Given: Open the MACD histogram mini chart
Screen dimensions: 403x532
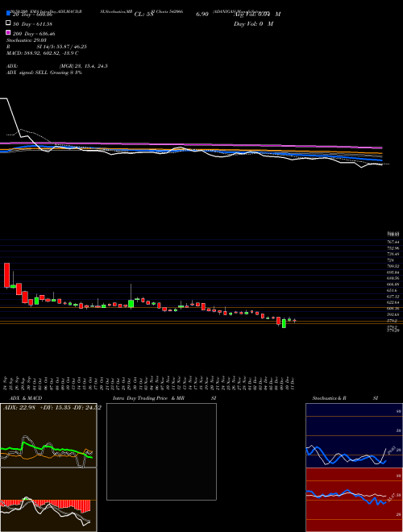Looking at the screenshot, I should click(x=48, y=500).
